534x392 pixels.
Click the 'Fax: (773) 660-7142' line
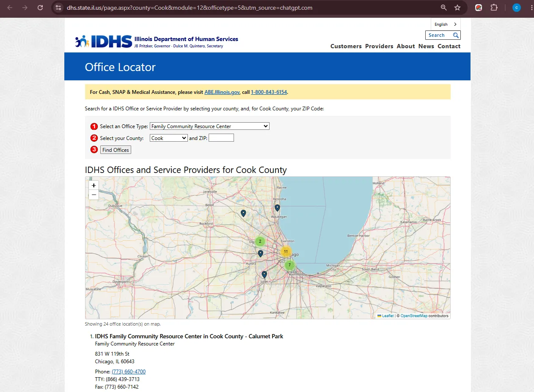[117, 387]
